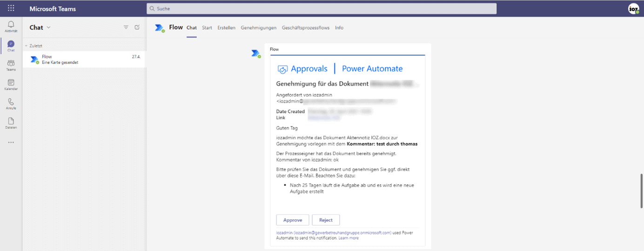Collapse the Zuletzt section
Screen dimensions: 644x251
27,46
